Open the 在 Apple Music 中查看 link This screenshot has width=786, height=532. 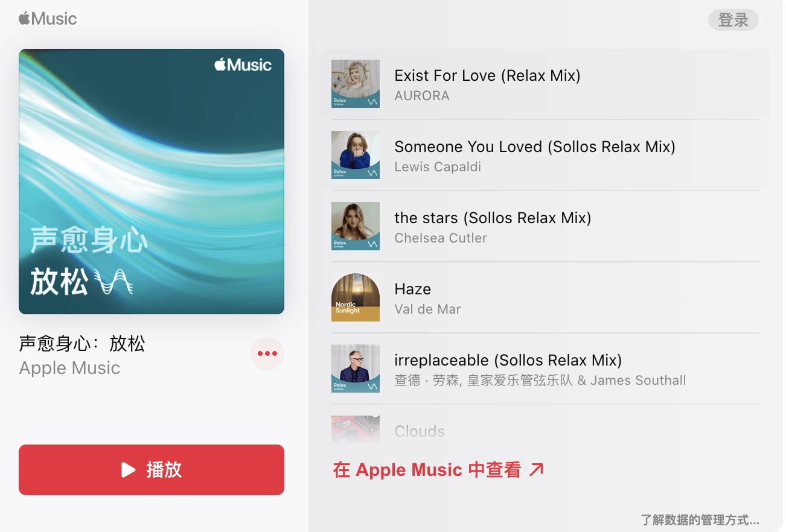[438, 470]
